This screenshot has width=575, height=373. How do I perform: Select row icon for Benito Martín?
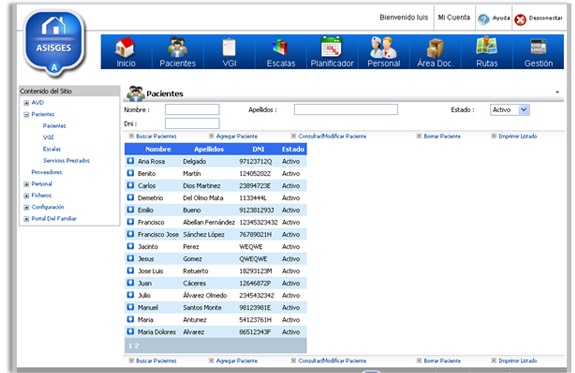coord(131,173)
